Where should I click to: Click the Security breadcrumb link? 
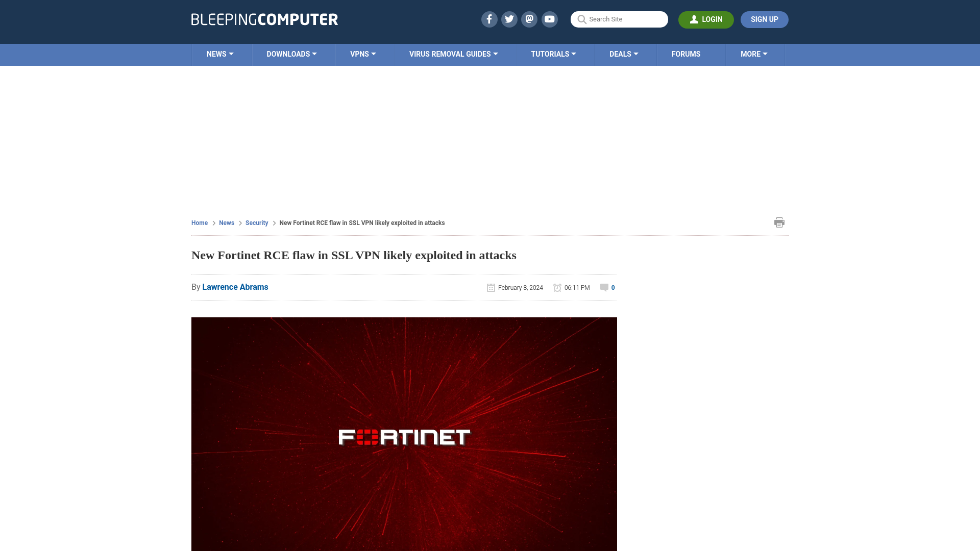point(256,222)
